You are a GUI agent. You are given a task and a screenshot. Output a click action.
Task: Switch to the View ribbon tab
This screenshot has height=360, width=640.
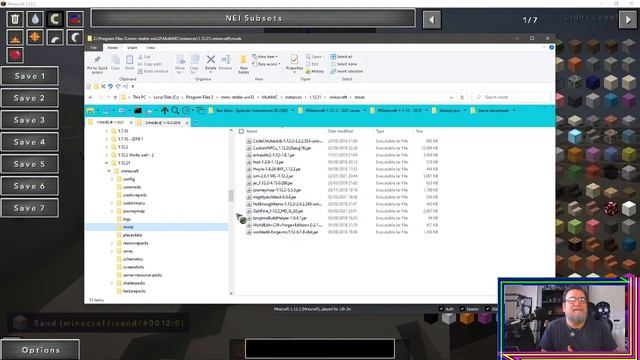click(x=151, y=48)
